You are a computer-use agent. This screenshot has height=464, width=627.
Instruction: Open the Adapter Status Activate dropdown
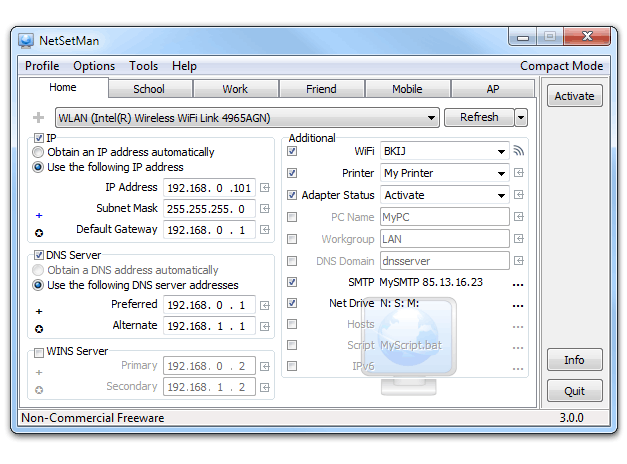click(445, 195)
